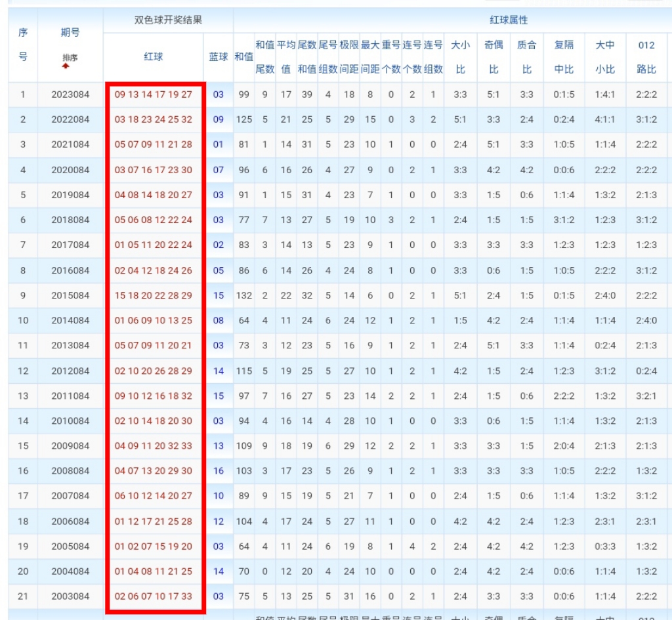This screenshot has height=620, width=672.
Task: Click red balls 02 04 12 18 24 26
Action: tap(154, 270)
